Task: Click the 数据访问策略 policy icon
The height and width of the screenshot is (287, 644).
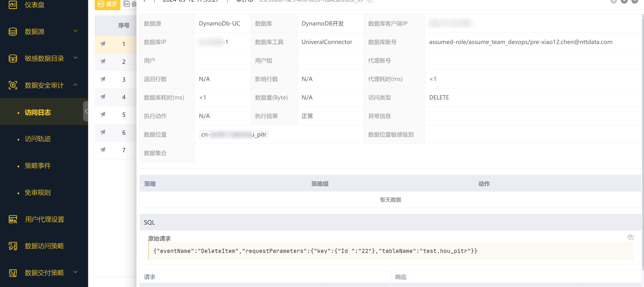Action: [x=13, y=246]
